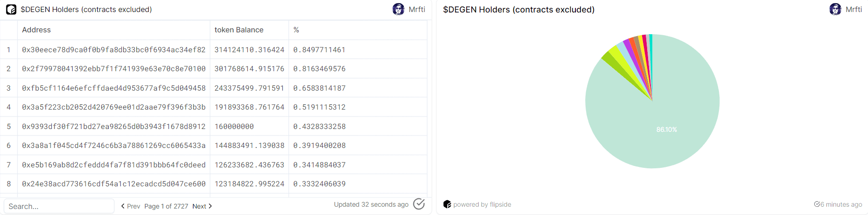
Task: Go to Next page of results
Action: click(x=202, y=206)
